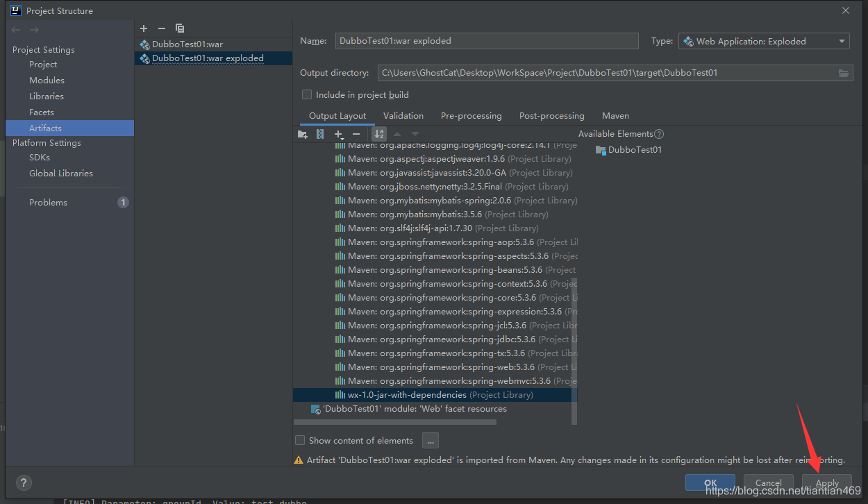Select mybatis-spring:2.0.6 library row
The width and height of the screenshot is (868, 504).
435,201
